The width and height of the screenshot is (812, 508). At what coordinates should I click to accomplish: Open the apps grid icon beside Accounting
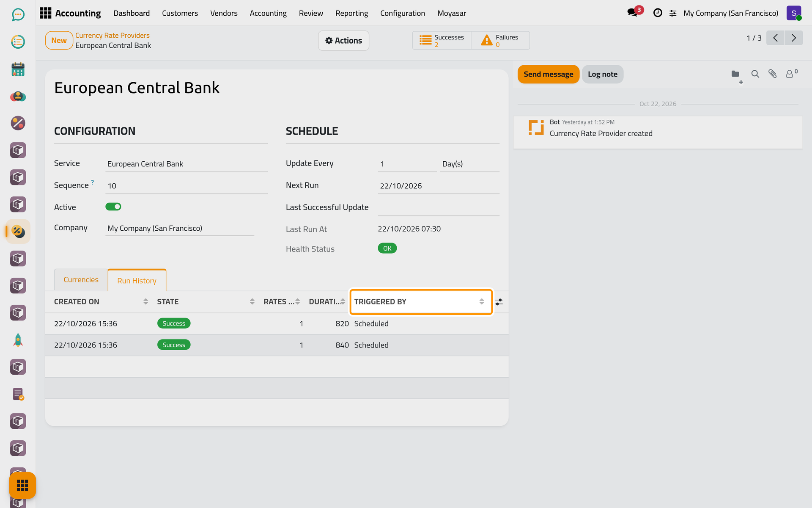coord(46,13)
